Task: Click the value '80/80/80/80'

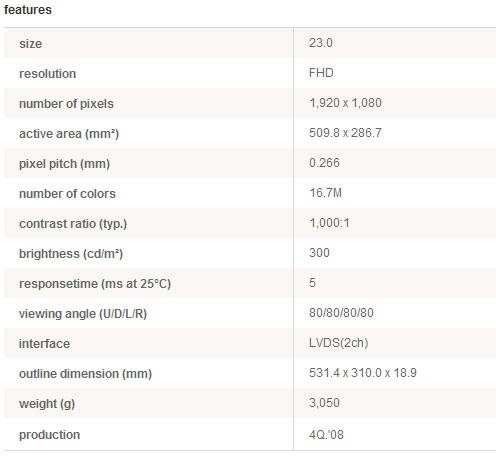Action: coord(341,313)
